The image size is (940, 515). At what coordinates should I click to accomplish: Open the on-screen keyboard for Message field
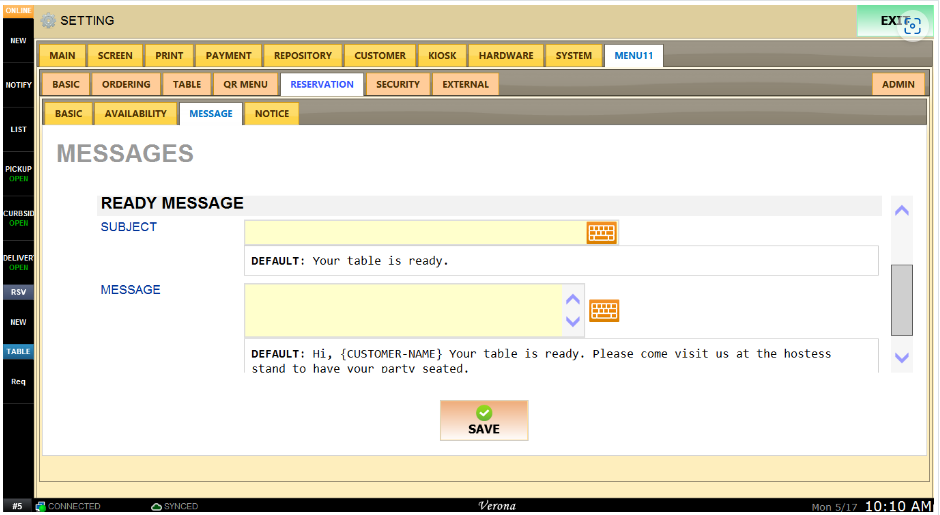click(x=604, y=310)
